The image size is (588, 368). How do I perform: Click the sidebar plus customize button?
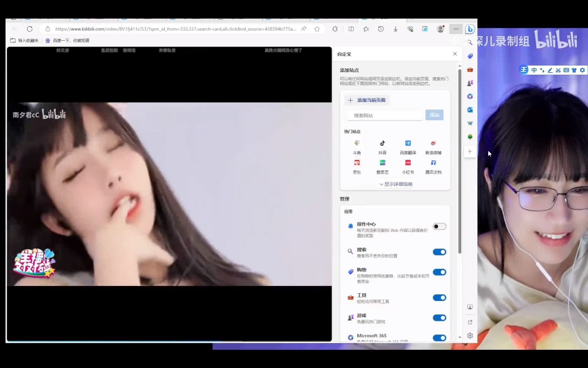pyautogui.click(x=470, y=151)
